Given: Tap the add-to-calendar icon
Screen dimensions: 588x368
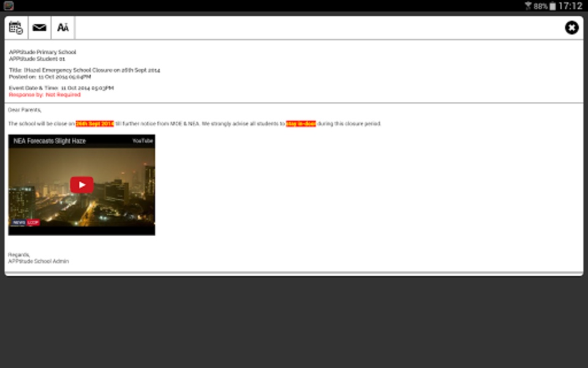Looking at the screenshot, I should coord(16,28).
